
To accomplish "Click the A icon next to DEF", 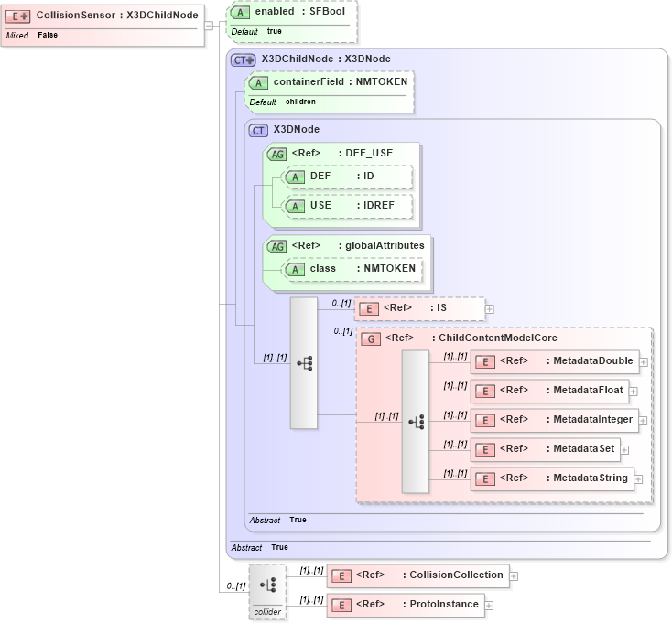I will (x=295, y=177).
